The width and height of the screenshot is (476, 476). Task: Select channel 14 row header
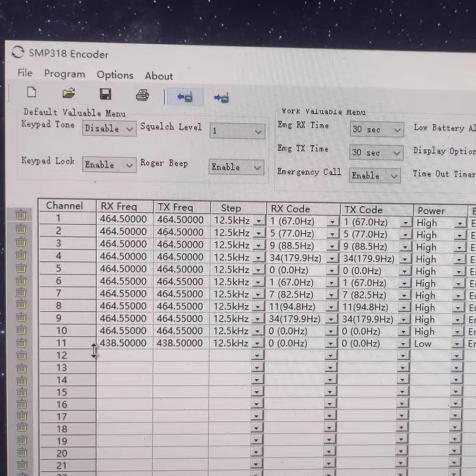click(68, 380)
